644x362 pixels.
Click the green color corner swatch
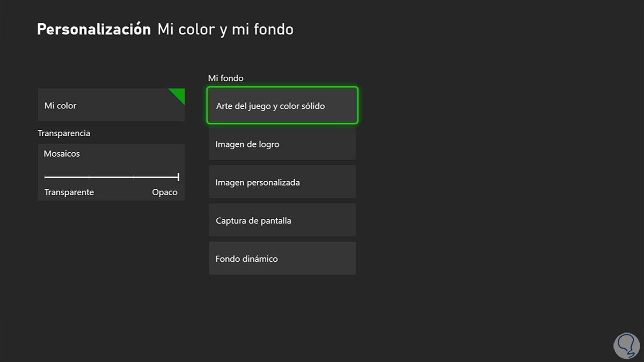click(179, 94)
